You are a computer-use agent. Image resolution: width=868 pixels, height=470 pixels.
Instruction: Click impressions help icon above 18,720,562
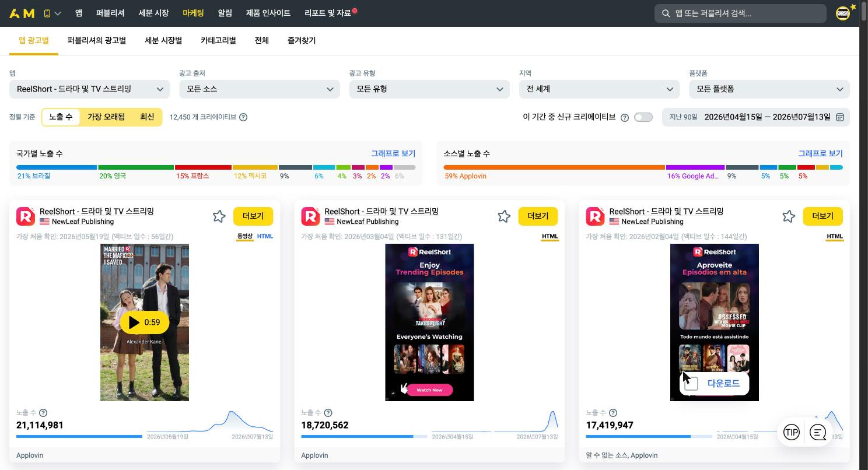point(328,413)
